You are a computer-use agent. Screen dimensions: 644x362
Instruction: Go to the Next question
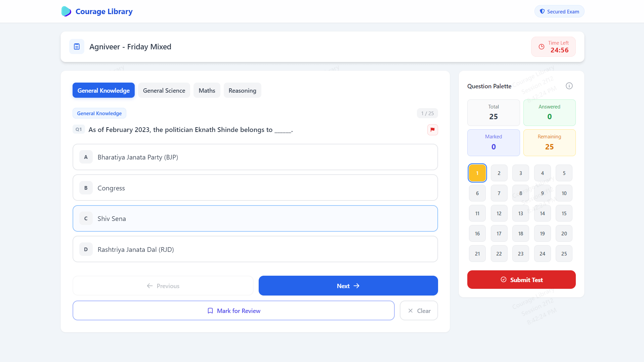[x=348, y=286]
